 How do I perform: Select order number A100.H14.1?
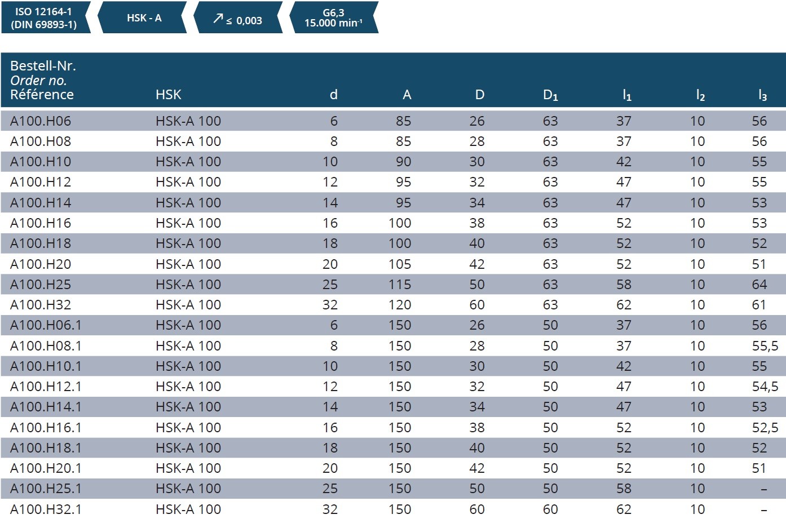[x=46, y=407]
